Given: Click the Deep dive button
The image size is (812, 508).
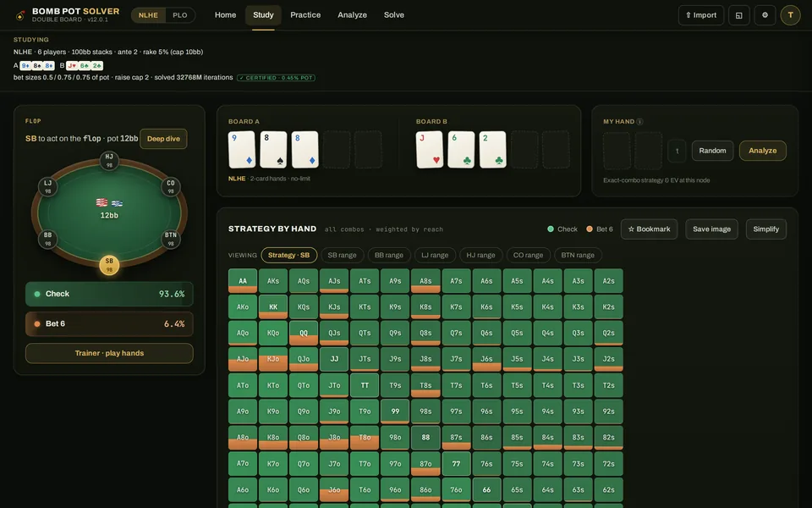Looking at the screenshot, I should [163, 139].
